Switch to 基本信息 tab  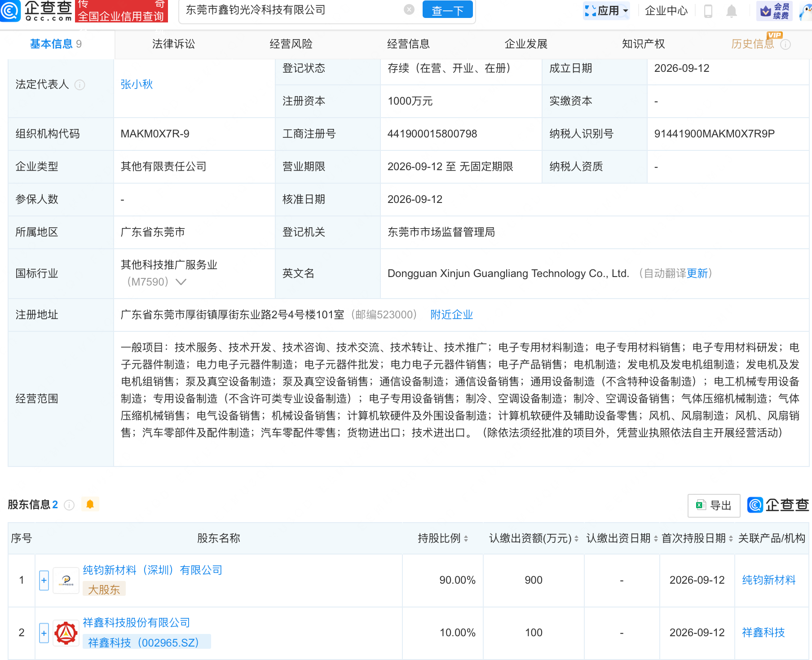[56, 44]
